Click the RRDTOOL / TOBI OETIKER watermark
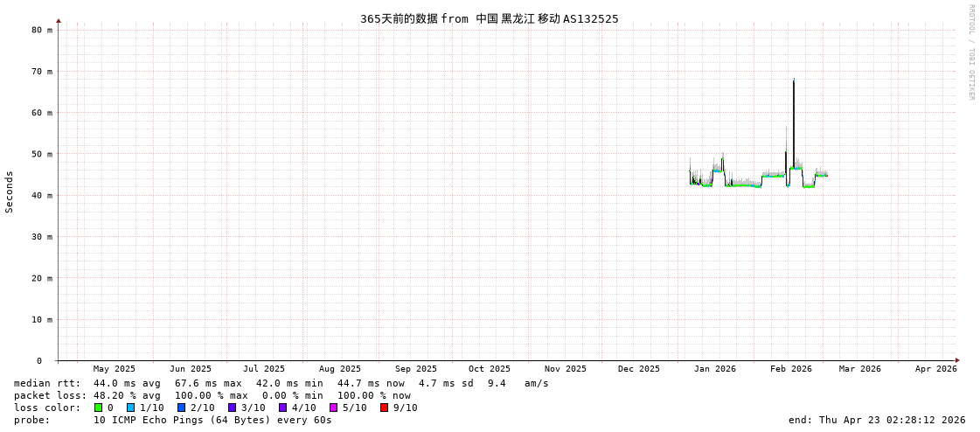Viewport: 980px width, 432px height. coord(970,52)
